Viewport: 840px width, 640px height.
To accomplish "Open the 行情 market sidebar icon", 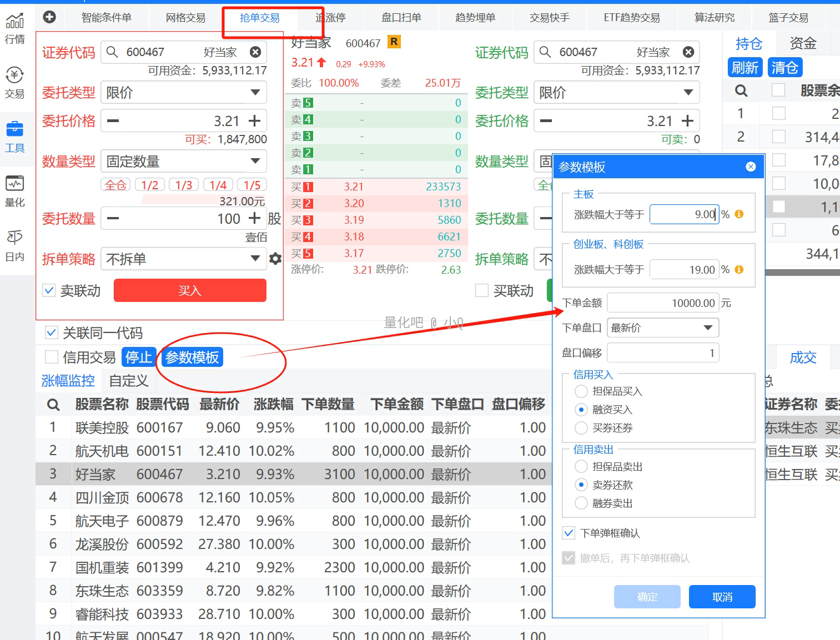I will [15, 28].
